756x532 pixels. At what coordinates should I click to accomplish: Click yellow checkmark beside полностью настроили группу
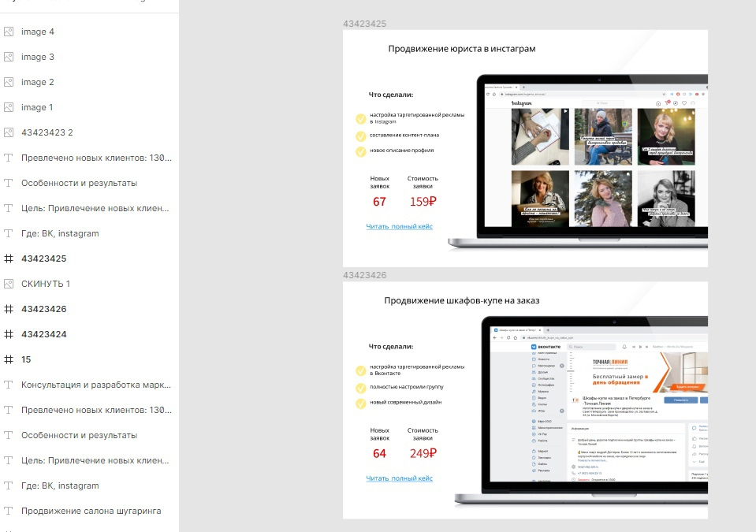click(360, 388)
